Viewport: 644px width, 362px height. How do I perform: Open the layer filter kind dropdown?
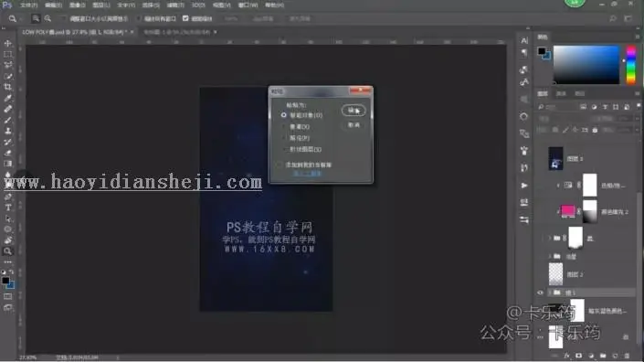coord(558,107)
